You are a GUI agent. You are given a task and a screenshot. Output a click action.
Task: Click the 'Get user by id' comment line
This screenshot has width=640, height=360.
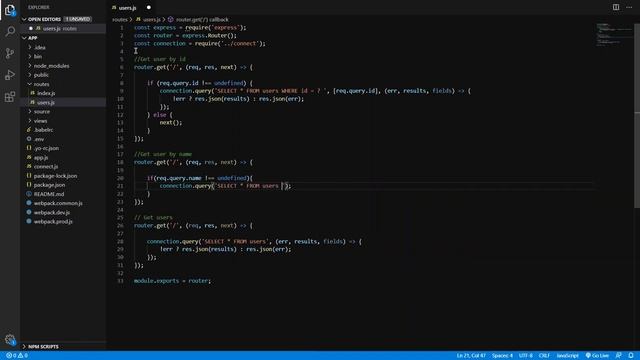coord(160,59)
